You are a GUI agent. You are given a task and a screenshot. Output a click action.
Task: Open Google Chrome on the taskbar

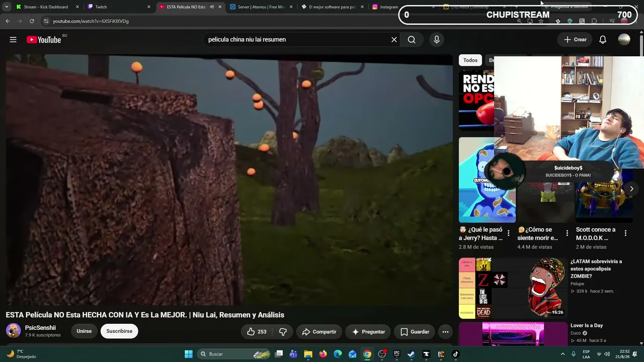[x=367, y=354]
